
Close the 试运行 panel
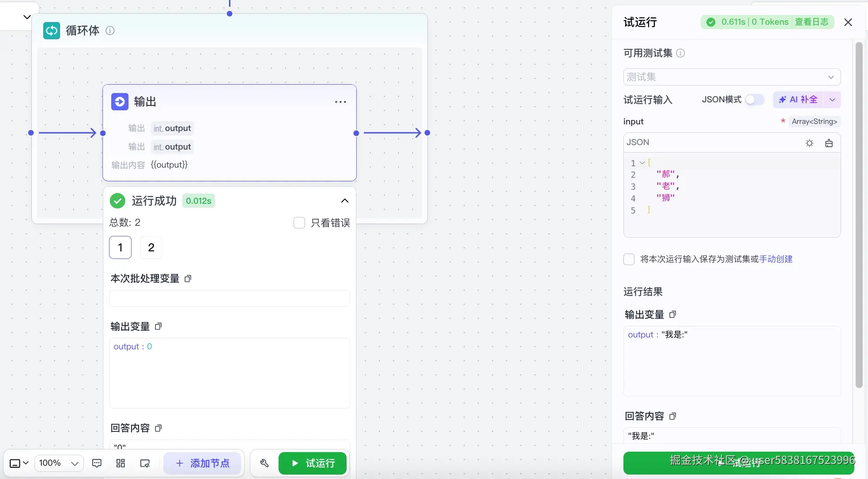pos(848,22)
